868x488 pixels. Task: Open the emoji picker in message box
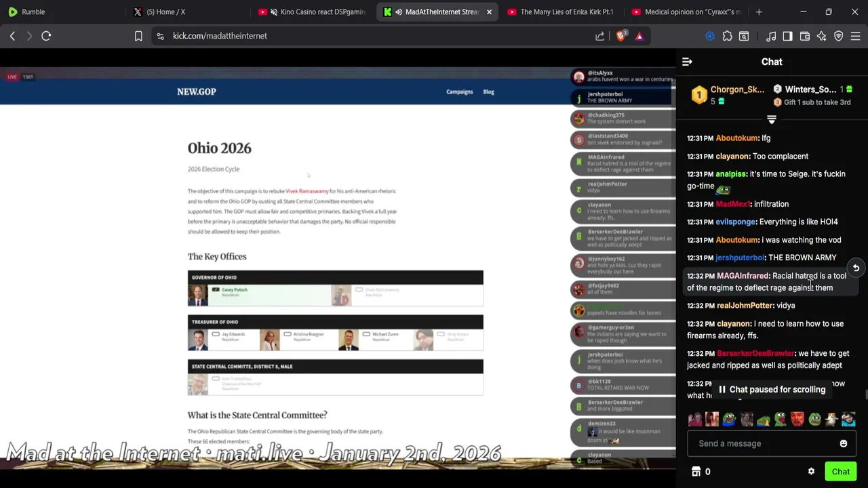click(x=844, y=443)
